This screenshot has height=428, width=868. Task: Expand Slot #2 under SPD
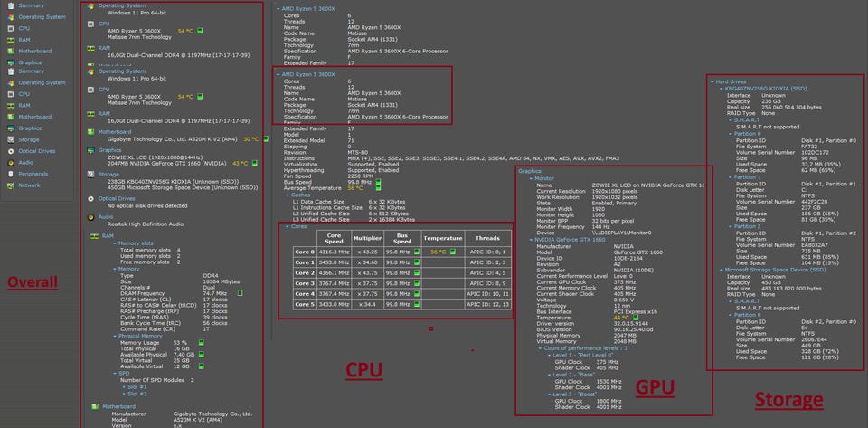[124, 394]
